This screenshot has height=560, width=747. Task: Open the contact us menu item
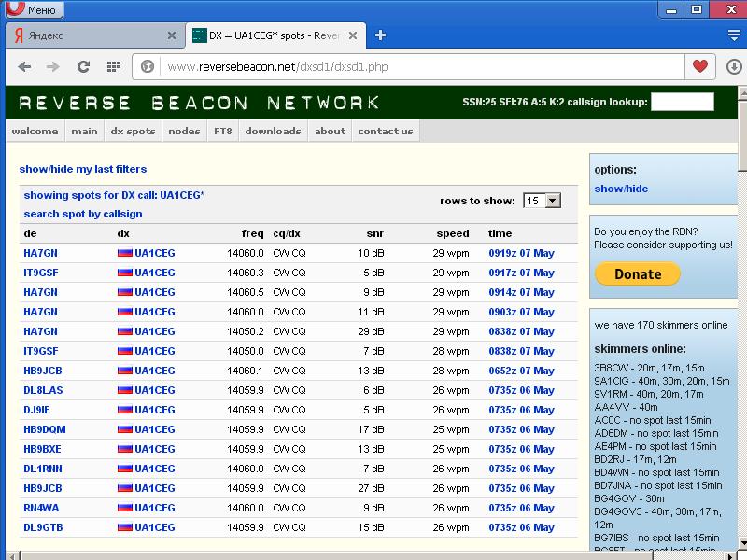pyautogui.click(x=386, y=131)
